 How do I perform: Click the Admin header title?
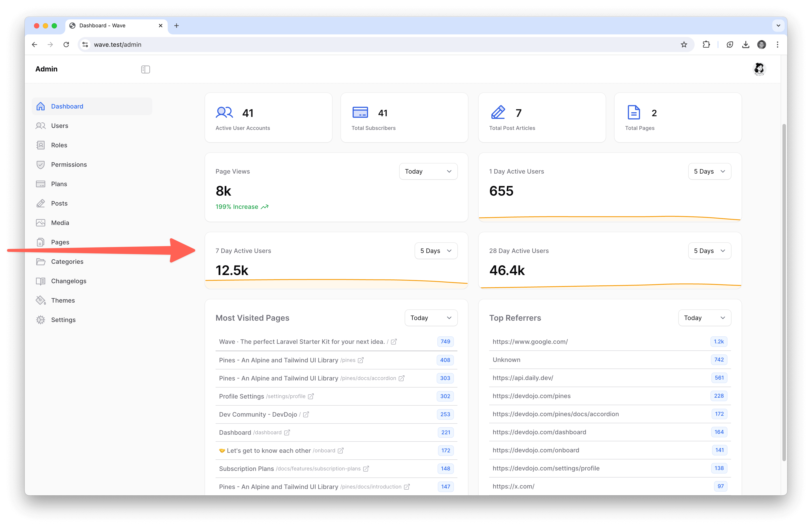click(46, 69)
